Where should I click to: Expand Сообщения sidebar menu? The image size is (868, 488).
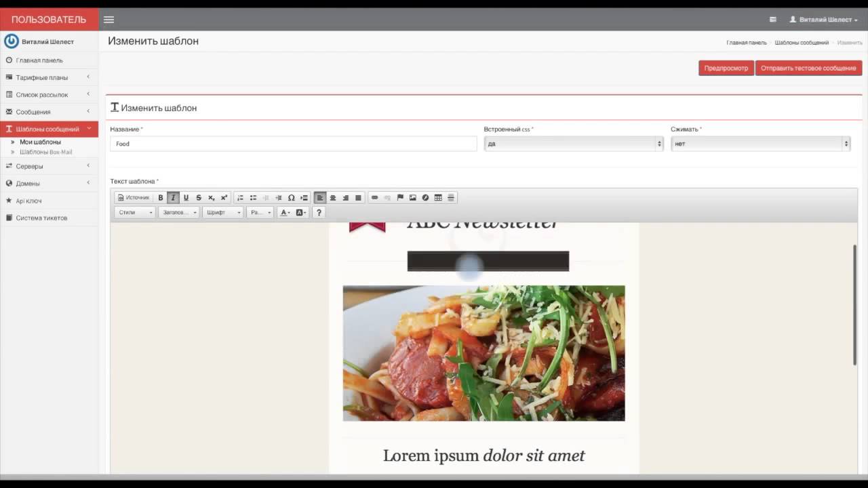click(49, 112)
